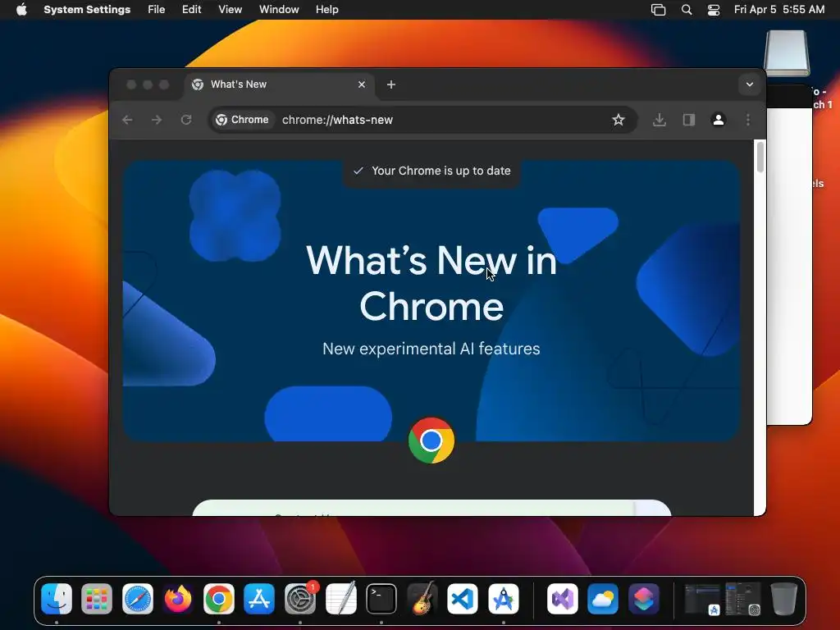This screenshot has width=840, height=630.
Task: Open the Trash in the dock
Action: click(x=783, y=598)
